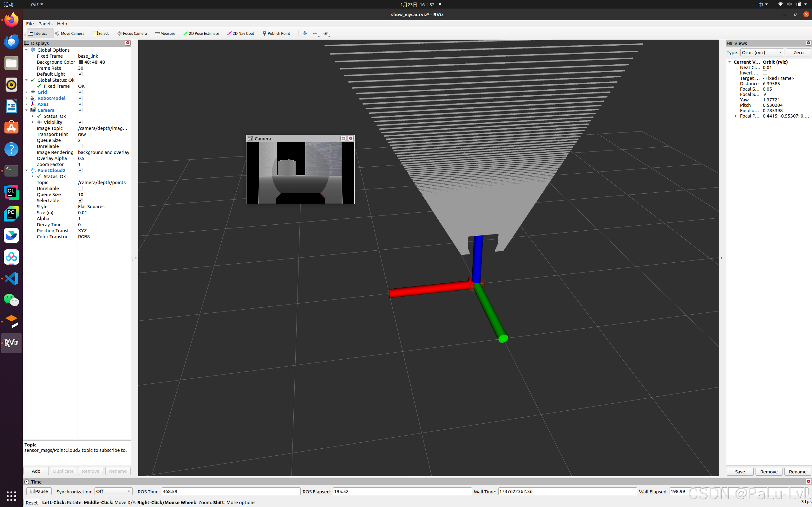Uncheck the RobotModel display

pyautogui.click(x=80, y=98)
